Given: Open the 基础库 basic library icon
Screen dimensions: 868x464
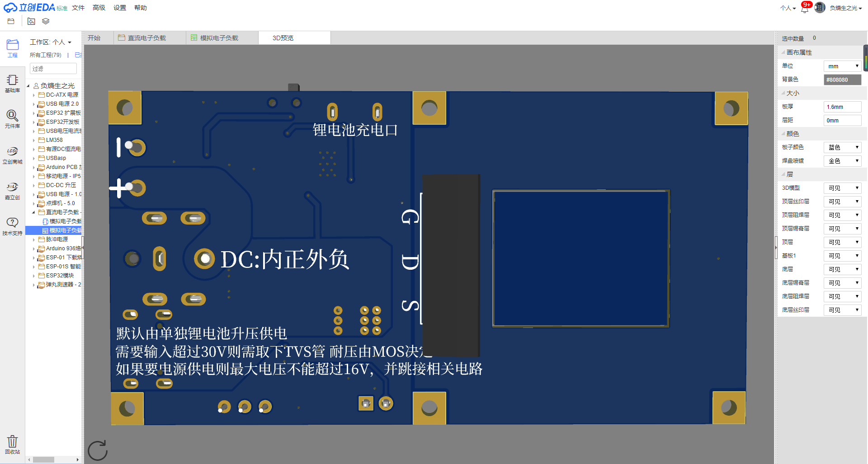Looking at the screenshot, I should point(12,83).
